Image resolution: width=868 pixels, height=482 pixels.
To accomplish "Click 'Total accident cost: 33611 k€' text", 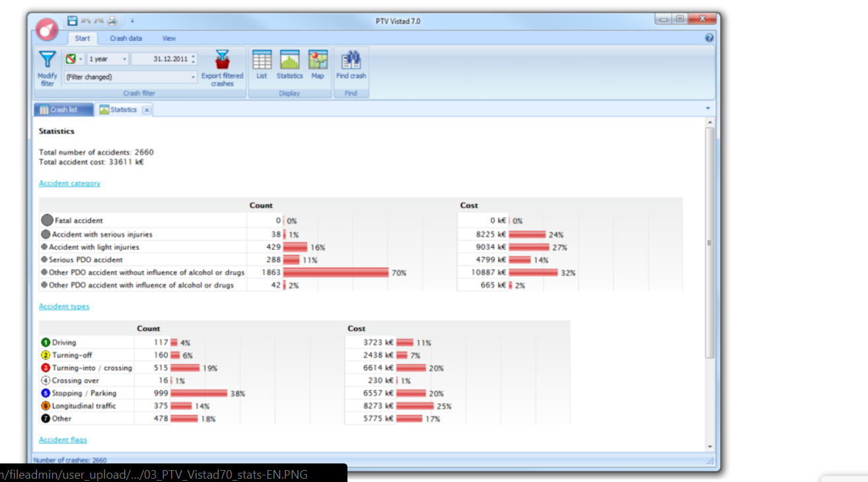I will click(91, 161).
